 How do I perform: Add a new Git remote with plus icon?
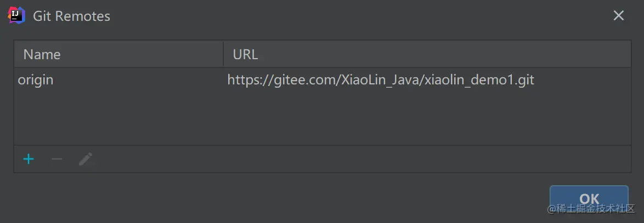click(29, 159)
